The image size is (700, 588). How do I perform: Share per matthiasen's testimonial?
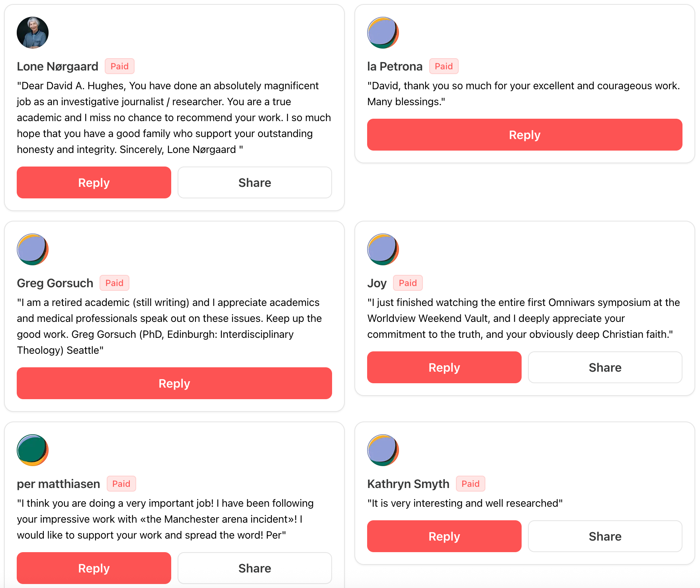(254, 568)
